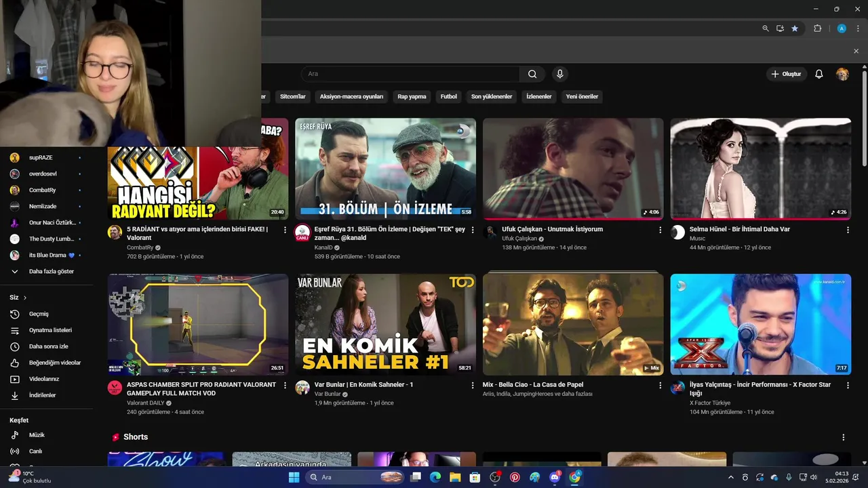Start voice search with microphone icon
This screenshot has width=868, height=488.
pos(559,74)
